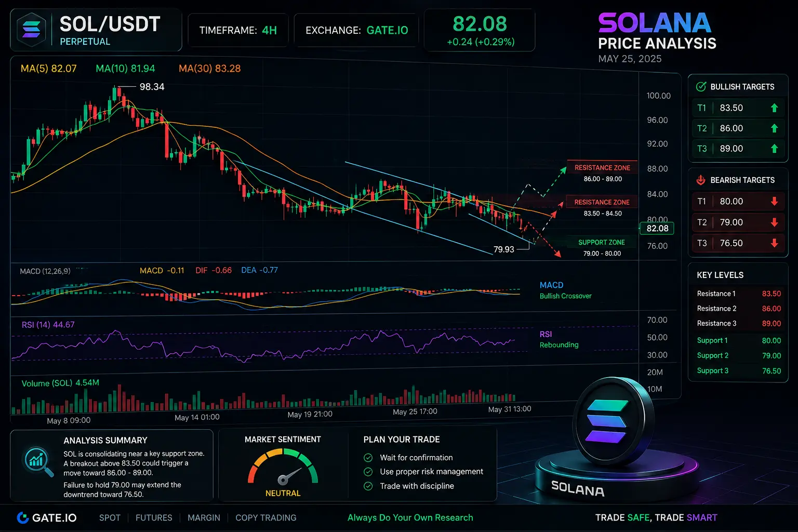Click the 98.34 high price label
Image resolution: width=798 pixels, height=532 pixels.
click(152, 87)
